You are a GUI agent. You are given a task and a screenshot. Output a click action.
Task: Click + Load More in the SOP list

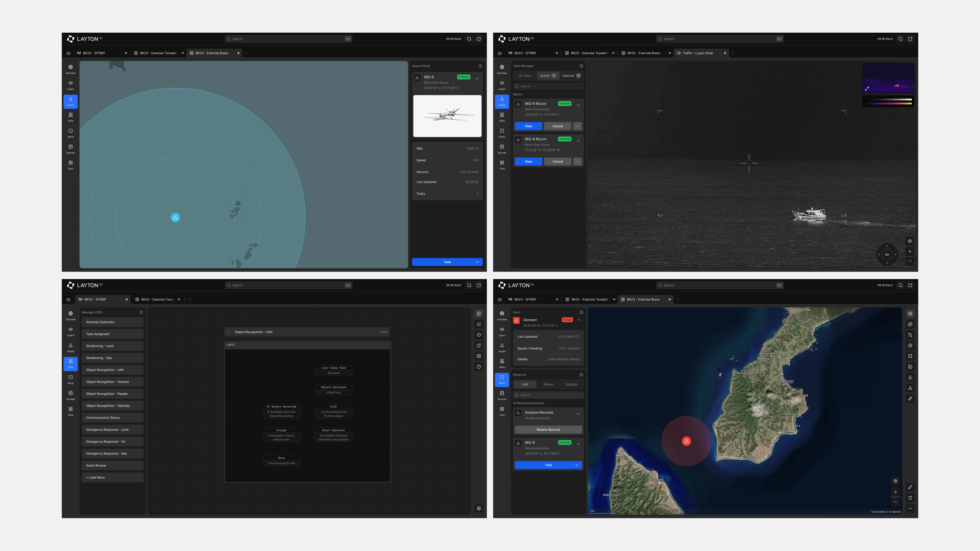click(x=113, y=477)
